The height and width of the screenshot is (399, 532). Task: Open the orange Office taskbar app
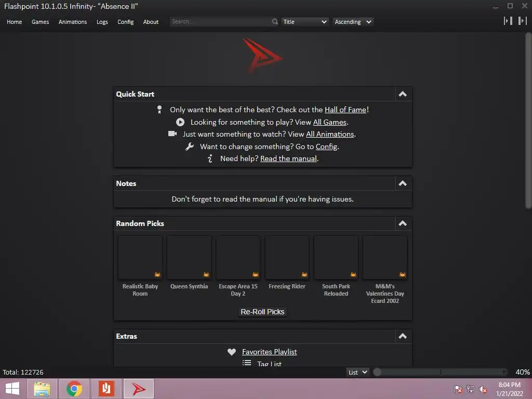point(107,389)
